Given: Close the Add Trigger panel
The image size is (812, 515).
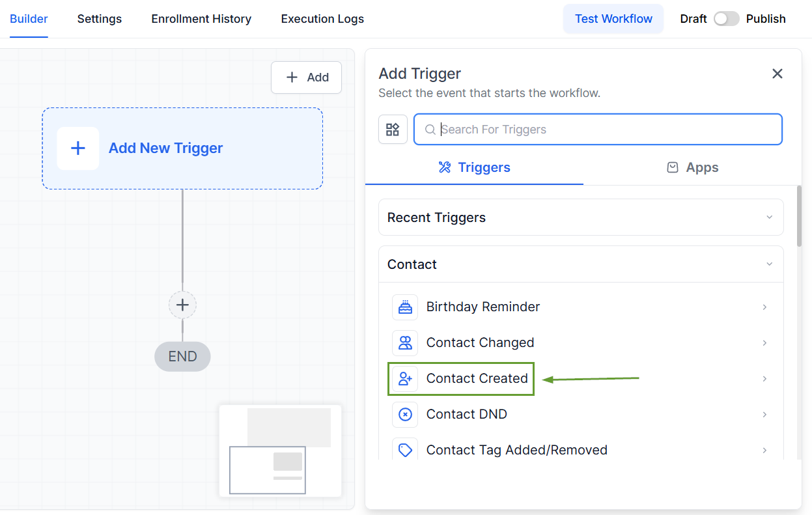Looking at the screenshot, I should 777,74.
